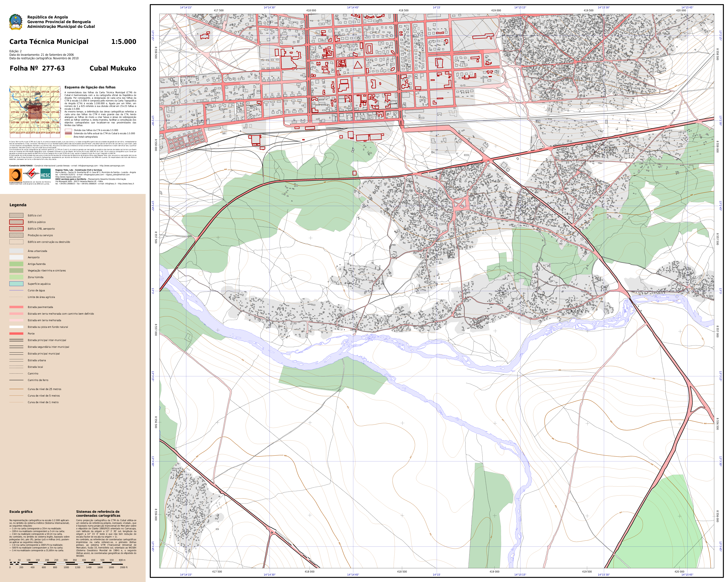Select the 'Antiga fazenda' green swatch

click(16, 264)
